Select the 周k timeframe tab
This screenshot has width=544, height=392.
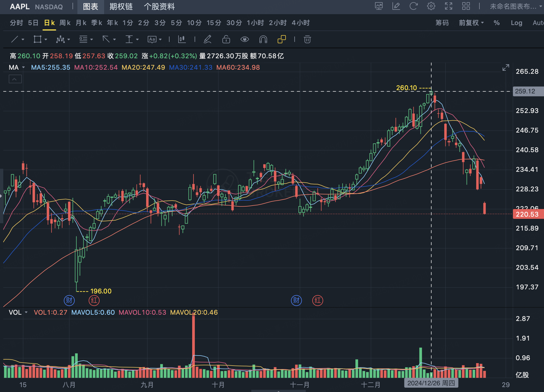65,23
